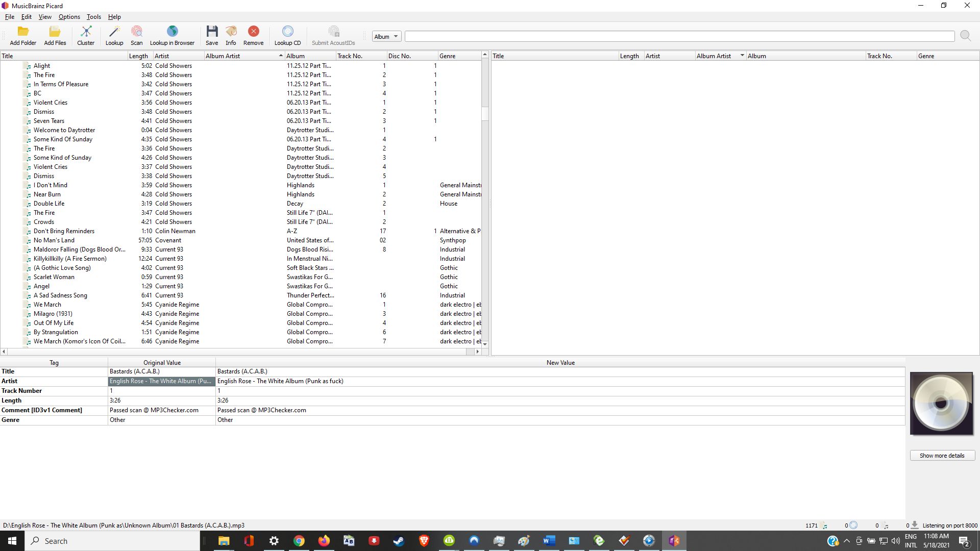The image size is (980, 551).
Task: Open Firefox from the taskbar
Action: coord(324,541)
